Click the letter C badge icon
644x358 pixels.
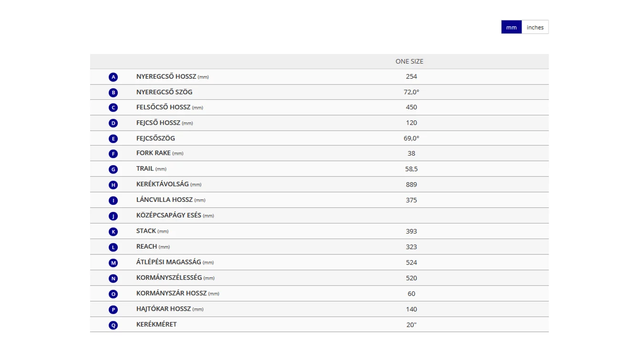113,108
